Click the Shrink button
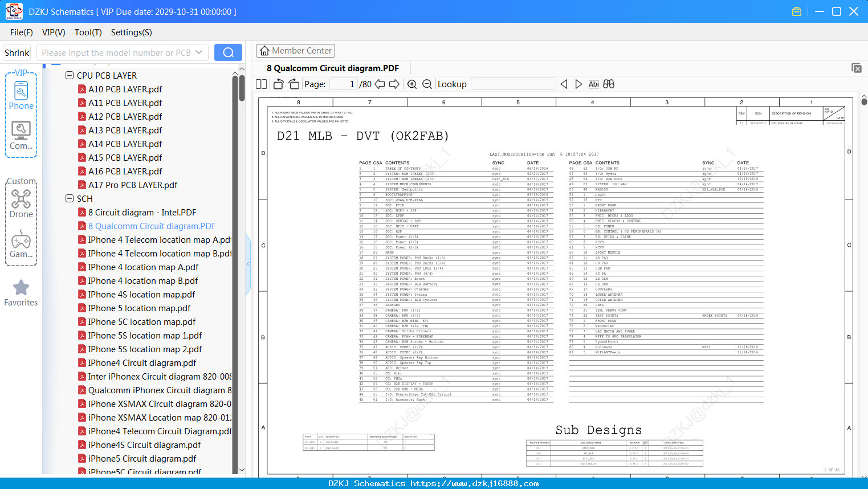Image resolution: width=868 pixels, height=489 pixels. click(17, 52)
